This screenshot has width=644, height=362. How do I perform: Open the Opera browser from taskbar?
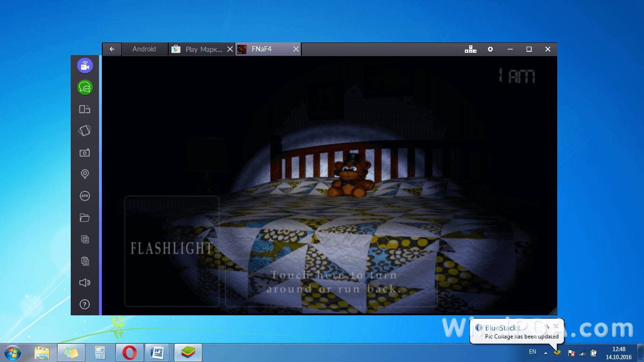click(x=129, y=353)
